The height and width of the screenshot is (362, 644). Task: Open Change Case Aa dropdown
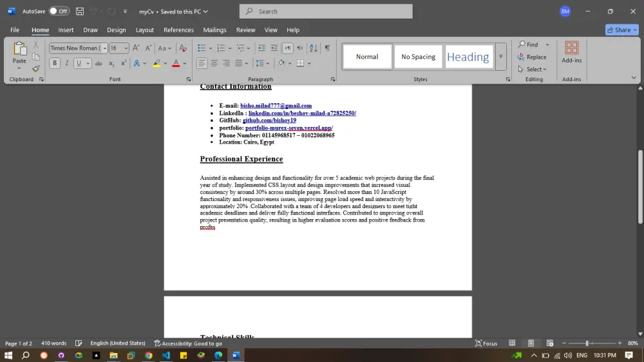point(165,48)
